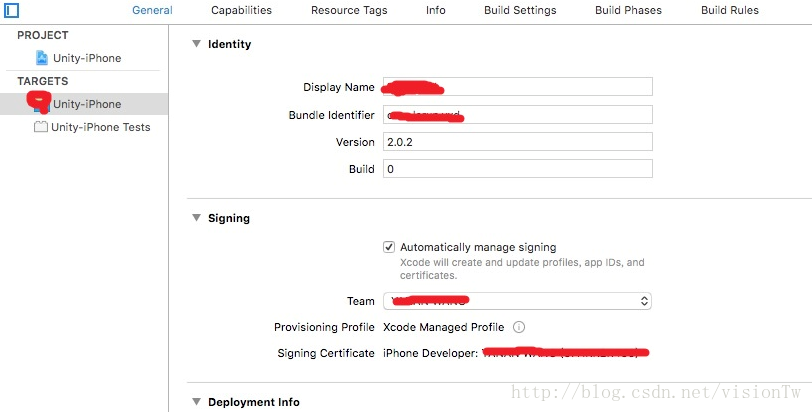Screen dimensions: 812x412
Task: Switch to the Capabilities tab
Action: [241, 10]
